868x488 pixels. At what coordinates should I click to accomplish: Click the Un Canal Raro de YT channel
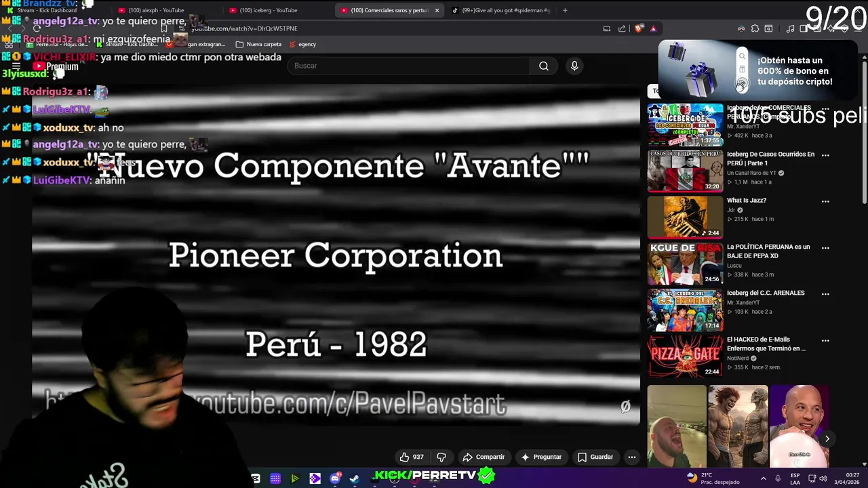[x=751, y=173]
